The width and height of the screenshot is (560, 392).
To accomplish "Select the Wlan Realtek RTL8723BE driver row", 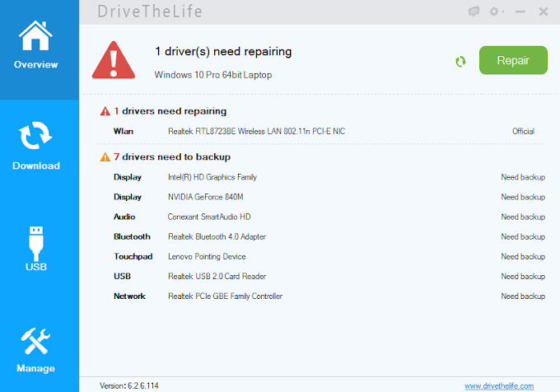I will coord(323,132).
